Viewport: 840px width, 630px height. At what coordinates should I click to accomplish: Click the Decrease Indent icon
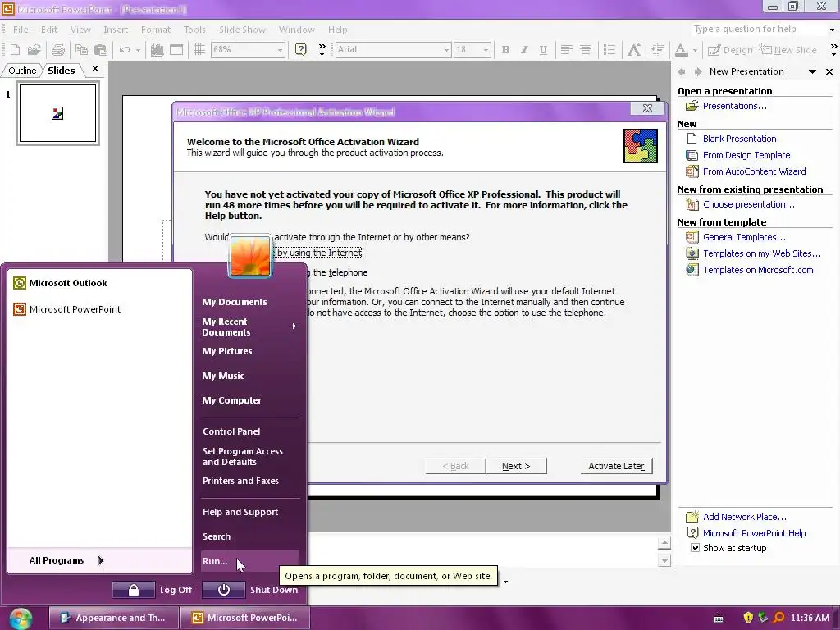click(x=658, y=50)
